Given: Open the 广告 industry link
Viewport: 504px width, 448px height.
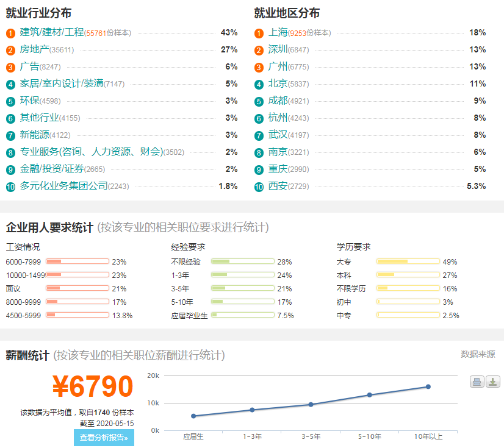Looking at the screenshot, I should point(29,66).
